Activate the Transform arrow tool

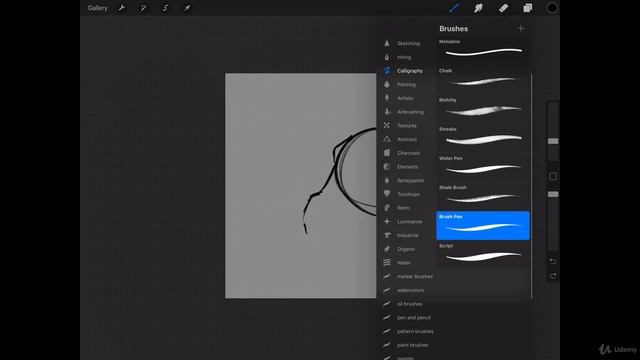[x=187, y=8]
